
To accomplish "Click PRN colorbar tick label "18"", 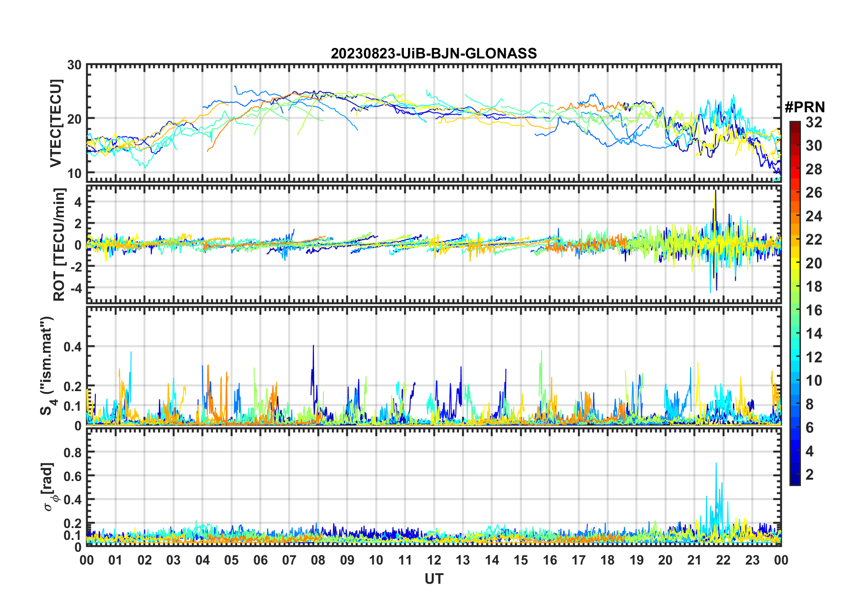I will point(814,287).
